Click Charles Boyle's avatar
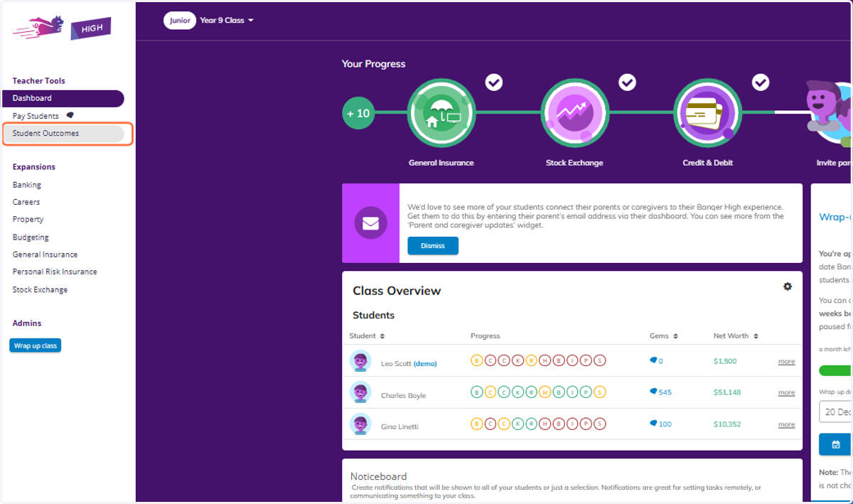The height and width of the screenshot is (504, 853). tap(360, 392)
